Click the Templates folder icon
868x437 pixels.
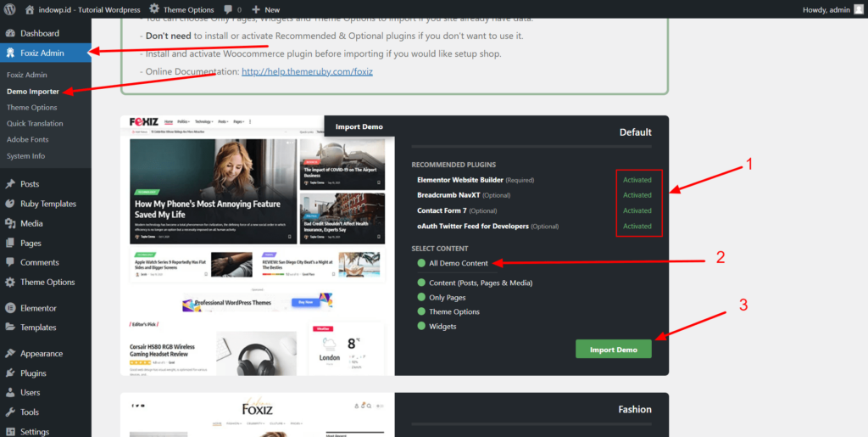coord(10,328)
